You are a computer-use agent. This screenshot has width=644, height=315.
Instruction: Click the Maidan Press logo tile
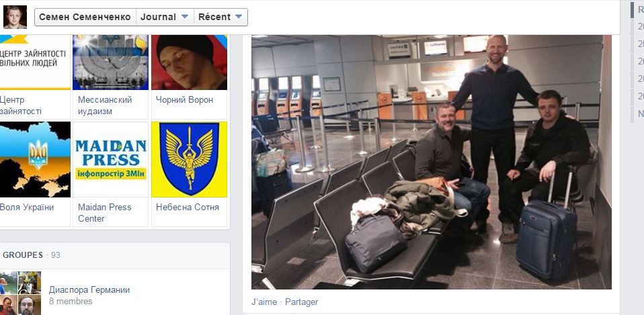(110, 160)
